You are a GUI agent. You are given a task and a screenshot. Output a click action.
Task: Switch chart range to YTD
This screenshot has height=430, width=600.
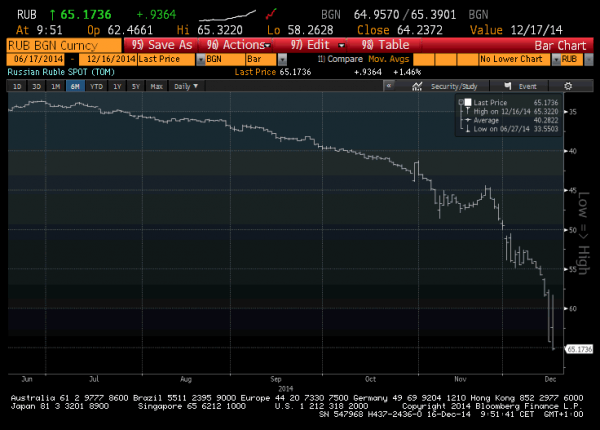point(97,87)
